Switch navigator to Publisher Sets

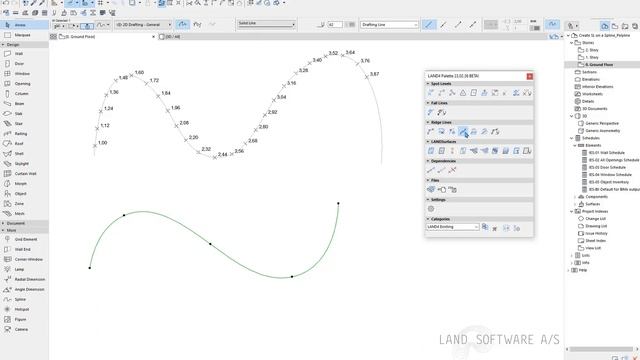click(x=635, y=26)
